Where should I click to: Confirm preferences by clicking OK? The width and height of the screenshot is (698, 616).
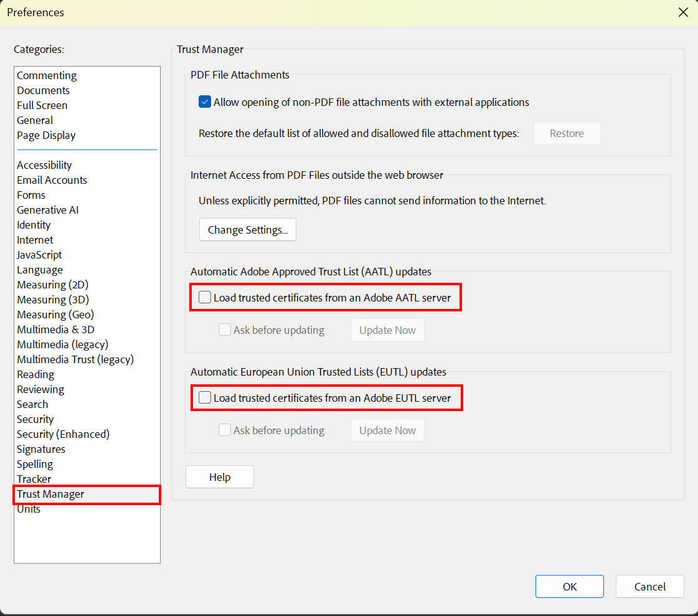(x=569, y=586)
